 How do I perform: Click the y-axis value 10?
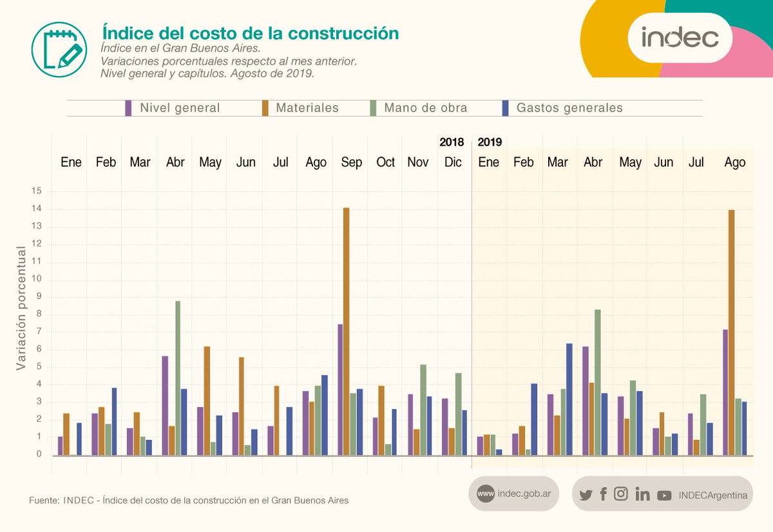(36, 279)
